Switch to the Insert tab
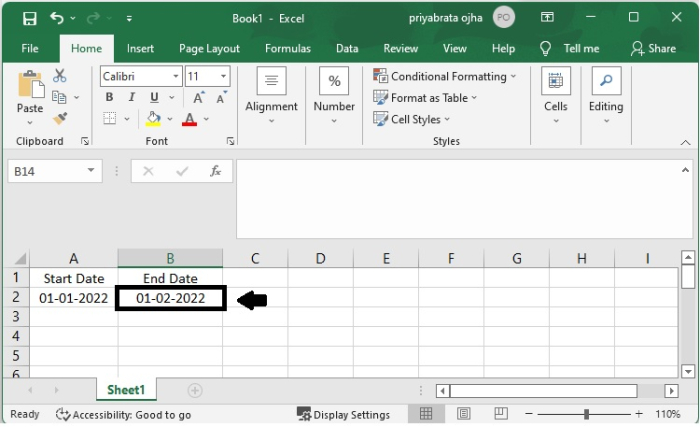Viewport: 700px width, 427px height. pyautogui.click(x=140, y=48)
